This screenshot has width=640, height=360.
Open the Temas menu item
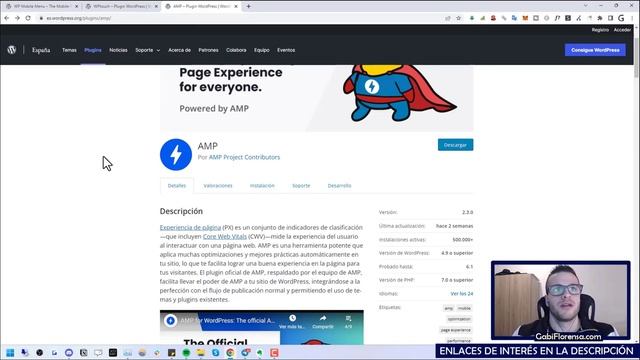[x=69, y=50]
